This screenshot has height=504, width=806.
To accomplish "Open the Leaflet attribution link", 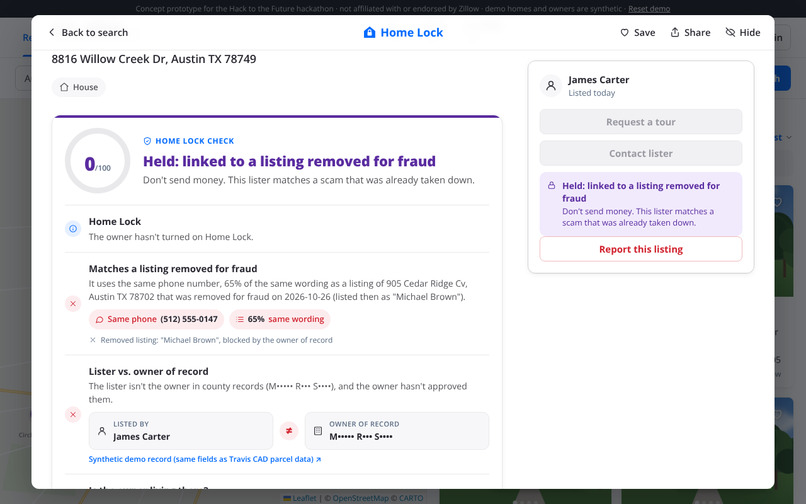I will [300, 498].
